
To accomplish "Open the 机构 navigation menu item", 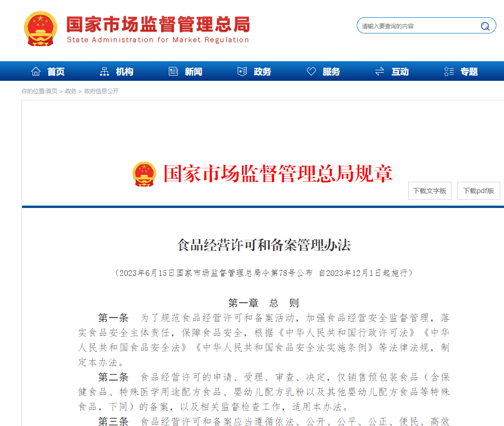I will coord(125,72).
